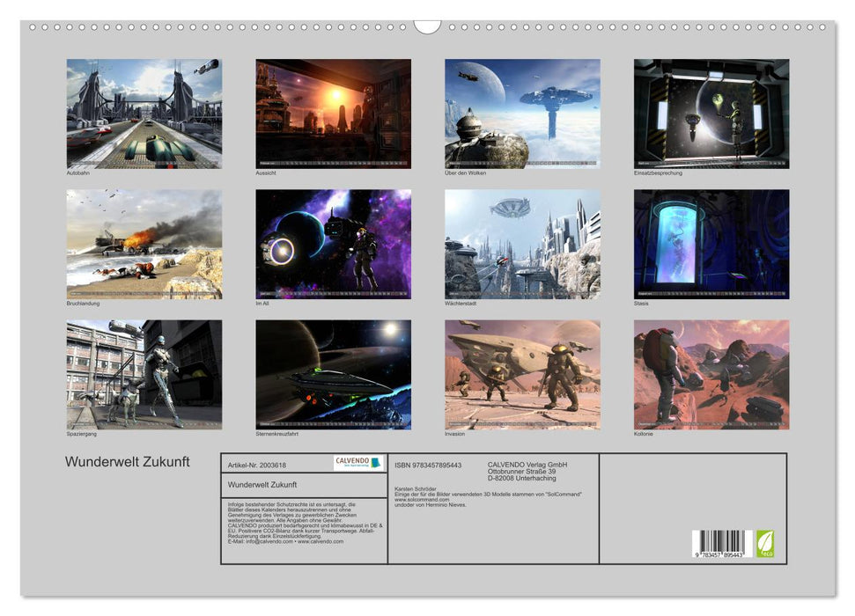Click the Artikel-Nr. 2003618 text

coord(258,464)
